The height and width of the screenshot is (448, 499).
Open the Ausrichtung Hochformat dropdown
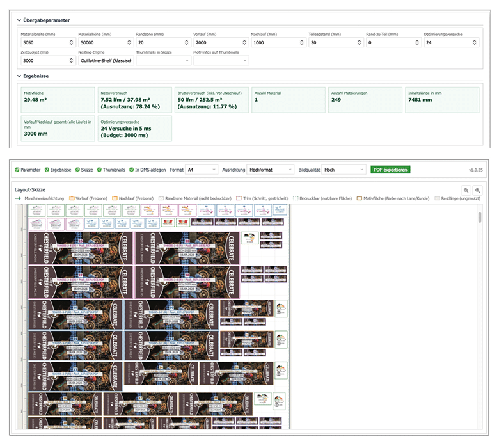pyautogui.click(x=270, y=170)
